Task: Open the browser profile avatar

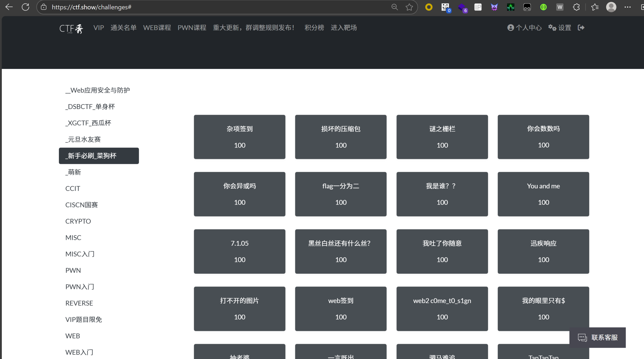Action: coord(611,7)
